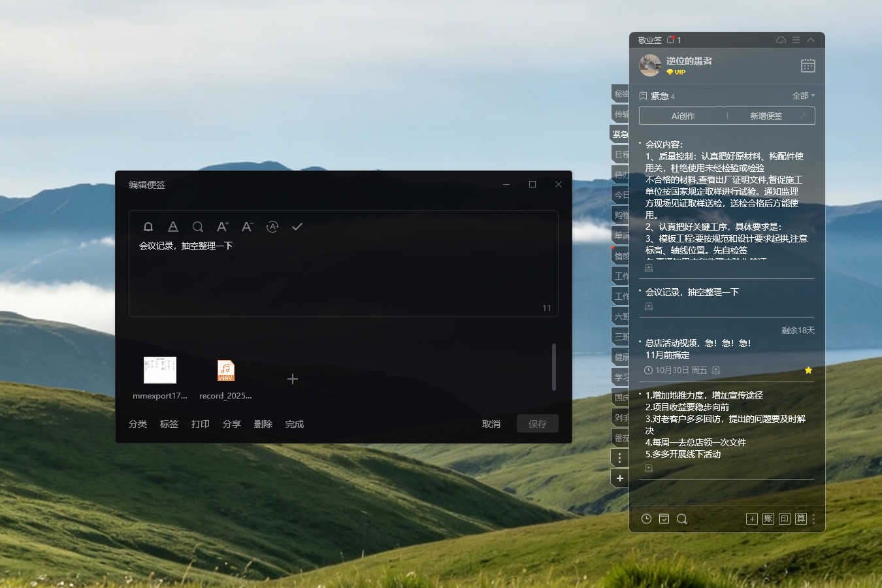Open more options at the bottom bar's right end
This screenshot has height=588, width=882.
814,519
